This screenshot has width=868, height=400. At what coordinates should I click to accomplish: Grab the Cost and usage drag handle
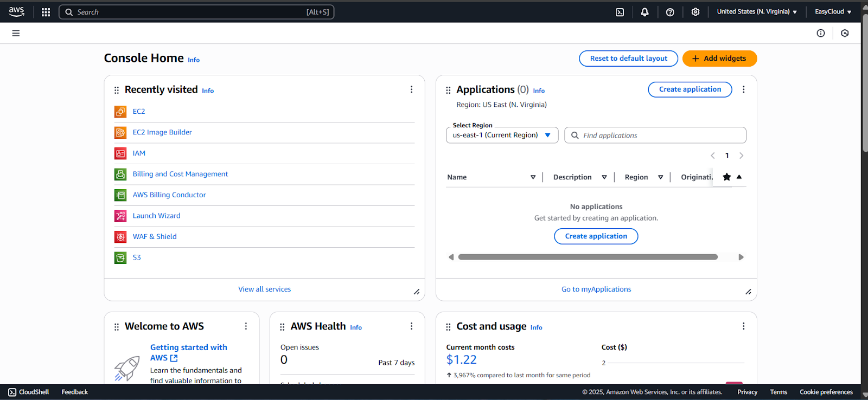(x=448, y=327)
